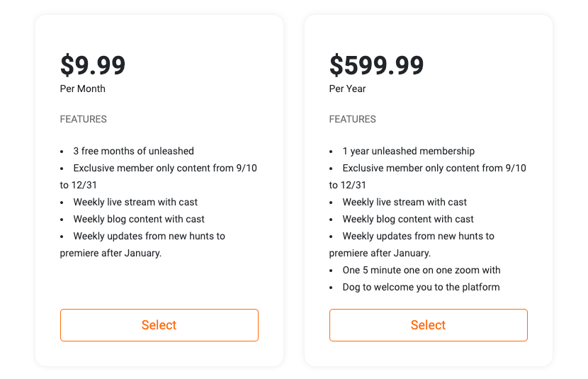Click the Per Year label
This screenshot has width=588, height=379.
pyautogui.click(x=347, y=89)
